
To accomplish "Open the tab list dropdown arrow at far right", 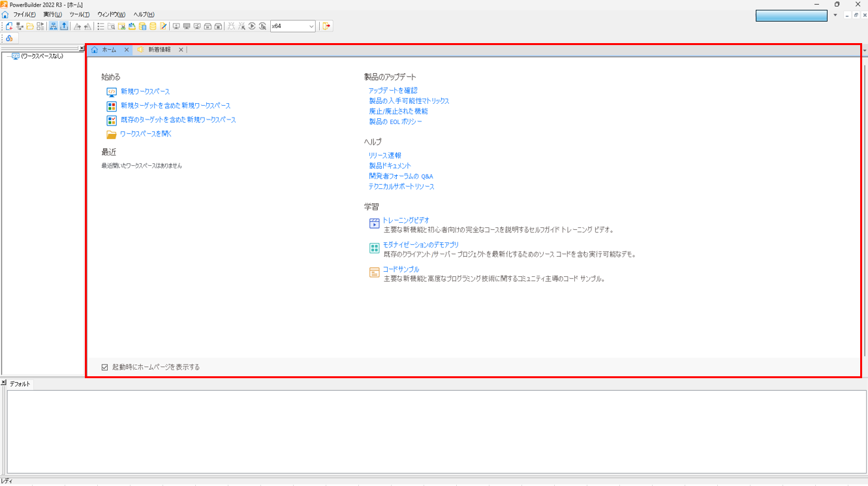I will coord(865,50).
